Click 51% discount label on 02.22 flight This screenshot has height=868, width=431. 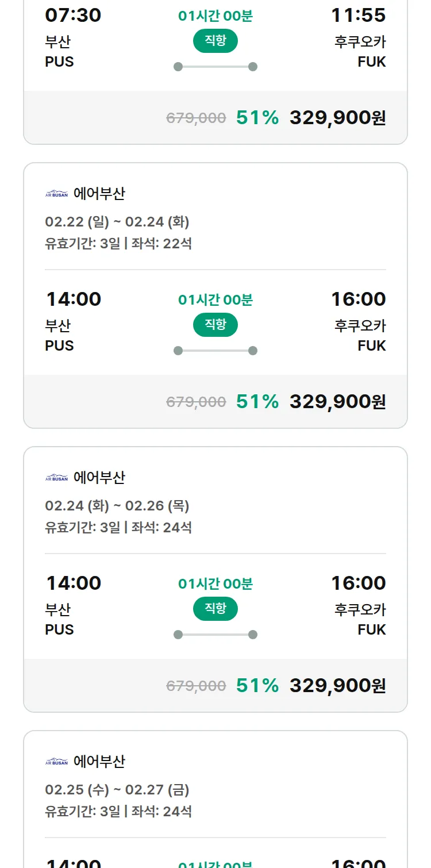257,402
